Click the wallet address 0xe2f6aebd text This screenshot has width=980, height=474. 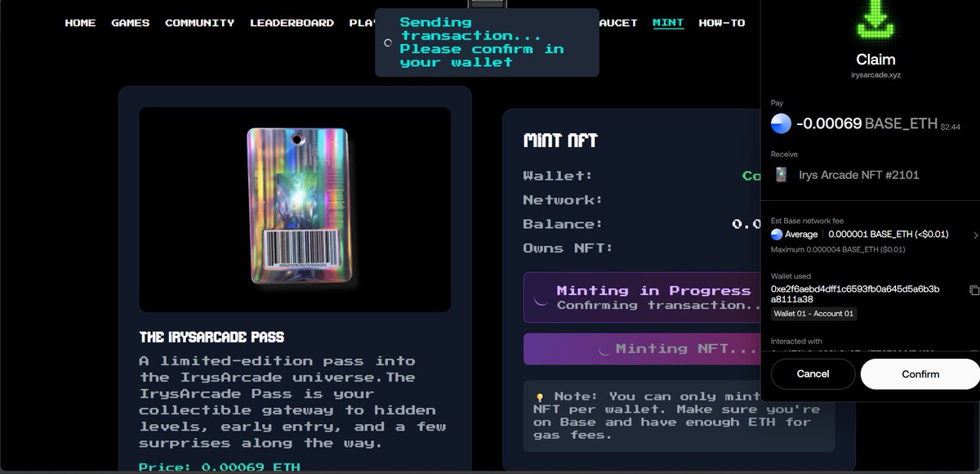pos(855,294)
